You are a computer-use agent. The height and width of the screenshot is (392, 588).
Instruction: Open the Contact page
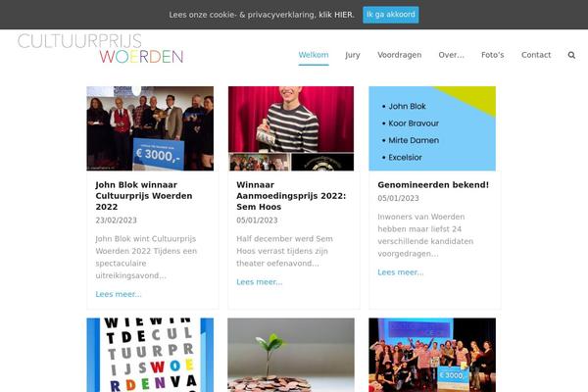[x=536, y=55]
